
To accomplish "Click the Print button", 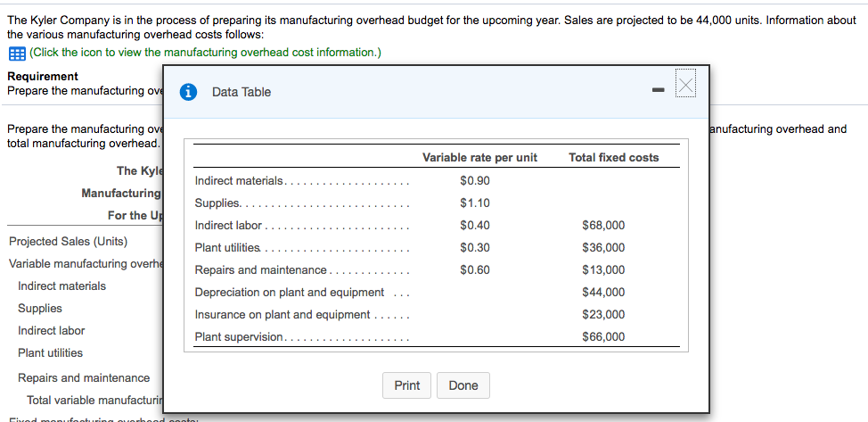I will pyautogui.click(x=407, y=385).
